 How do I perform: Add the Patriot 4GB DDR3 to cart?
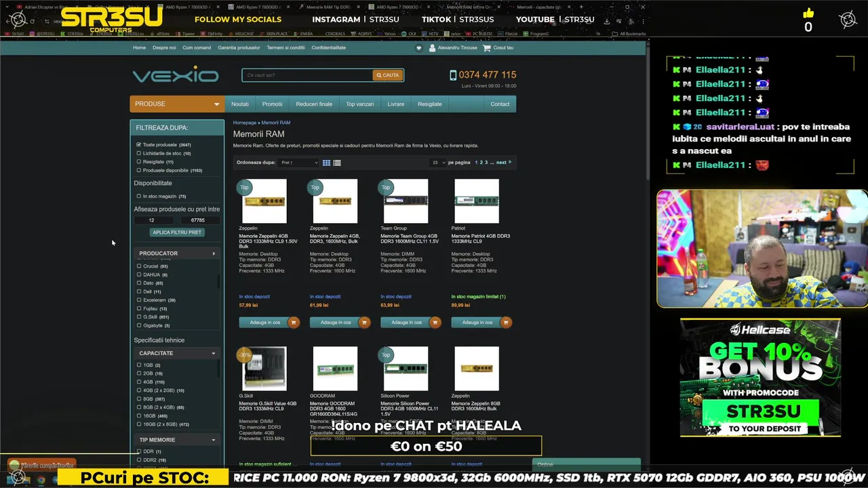(x=481, y=323)
